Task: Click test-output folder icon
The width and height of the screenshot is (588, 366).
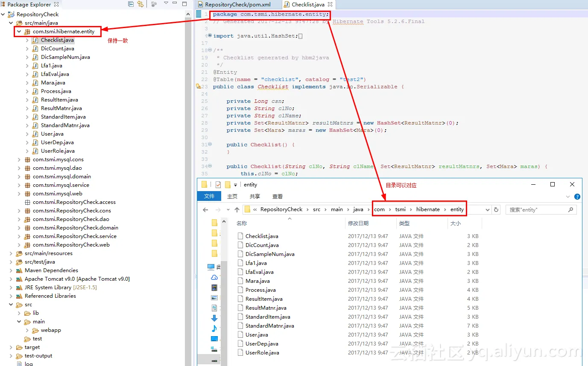Action: pos(19,356)
